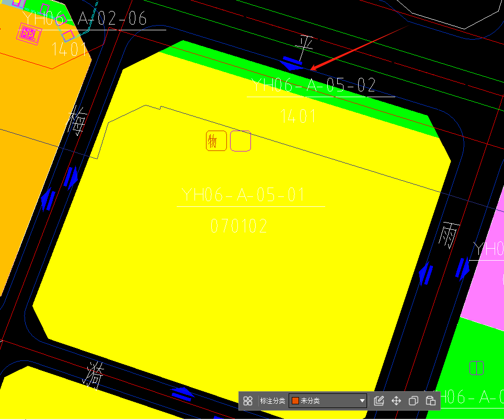Click the land-use code 070102 text
The image size is (504, 420).
tap(239, 226)
